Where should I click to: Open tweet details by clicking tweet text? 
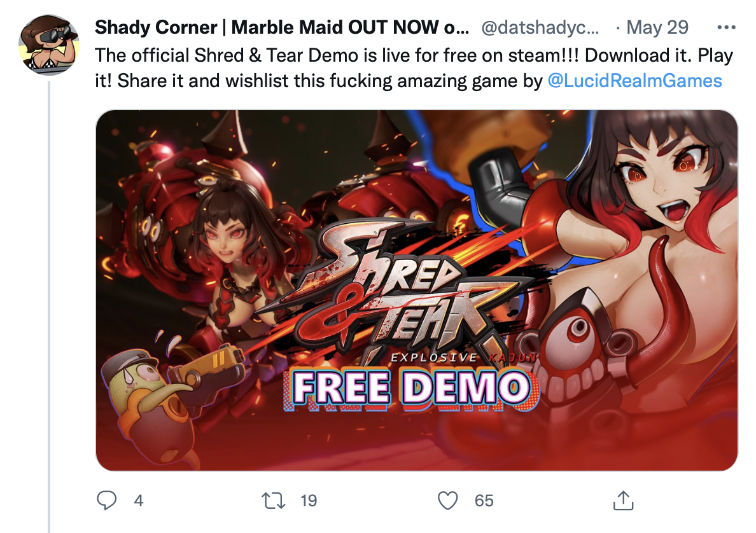[414, 68]
